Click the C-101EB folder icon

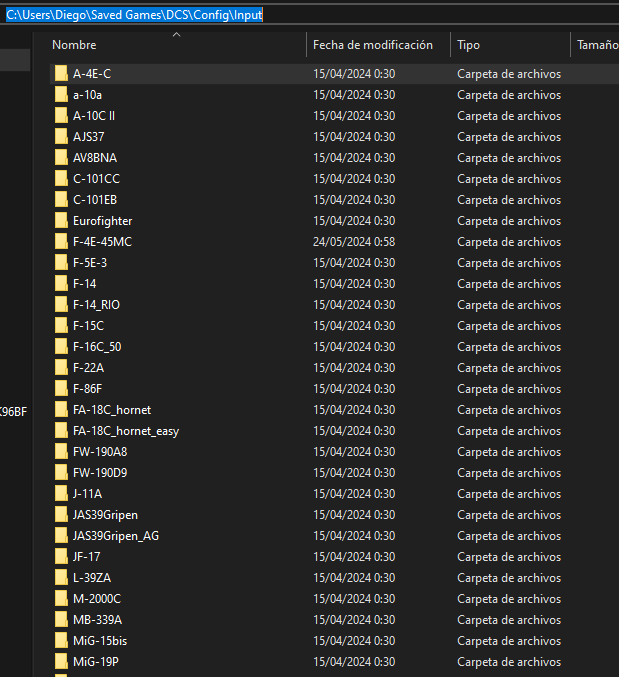pyautogui.click(x=61, y=200)
